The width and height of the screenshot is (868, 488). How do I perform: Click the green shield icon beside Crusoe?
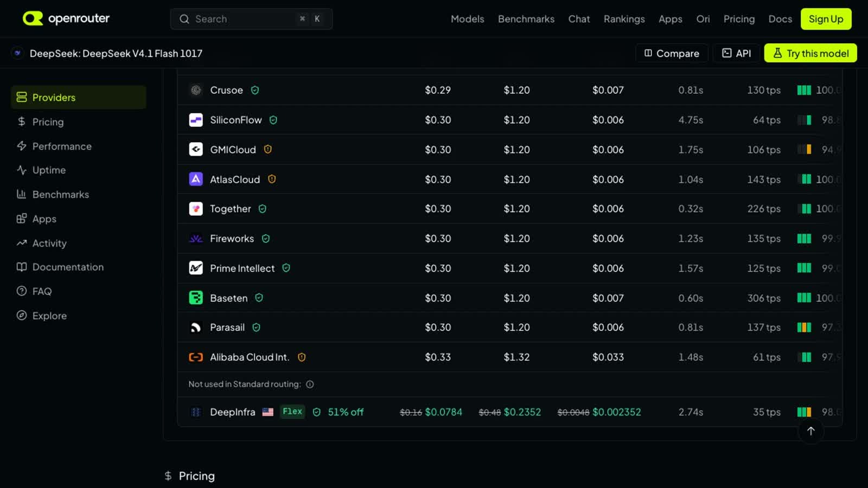click(255, 90)
